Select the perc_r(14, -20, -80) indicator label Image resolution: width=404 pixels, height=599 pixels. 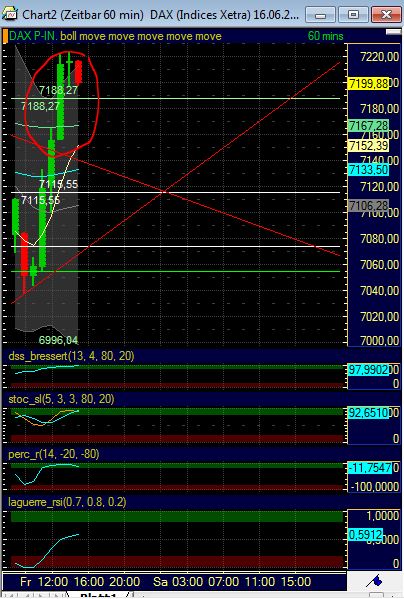54,454
